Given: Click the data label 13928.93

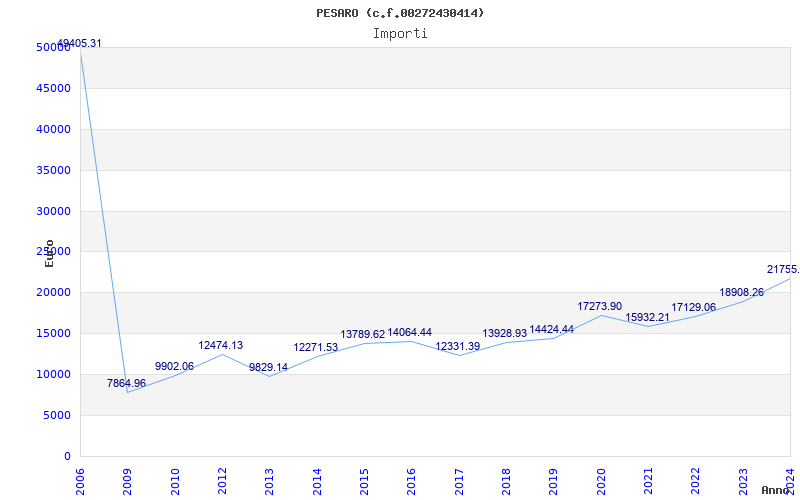Looking at the screenshot, I should tap(505, 334).
